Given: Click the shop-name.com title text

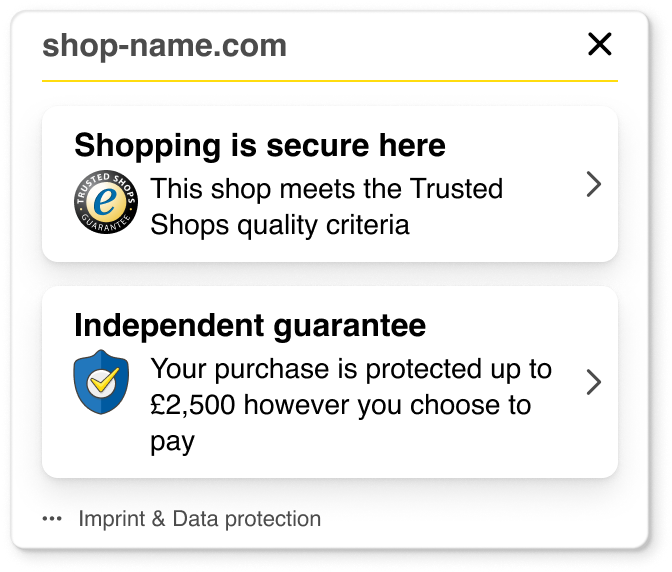Looking at the screenshot, I should point(164,45).
